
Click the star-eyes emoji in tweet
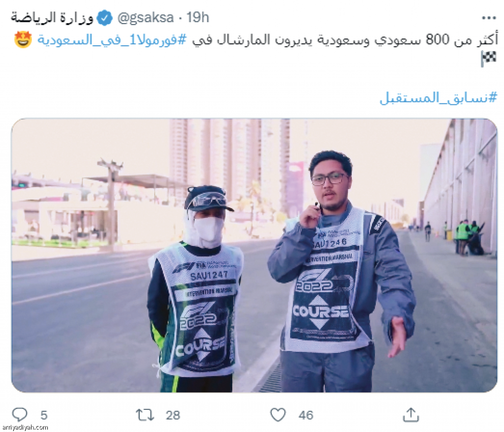point(23,40)
